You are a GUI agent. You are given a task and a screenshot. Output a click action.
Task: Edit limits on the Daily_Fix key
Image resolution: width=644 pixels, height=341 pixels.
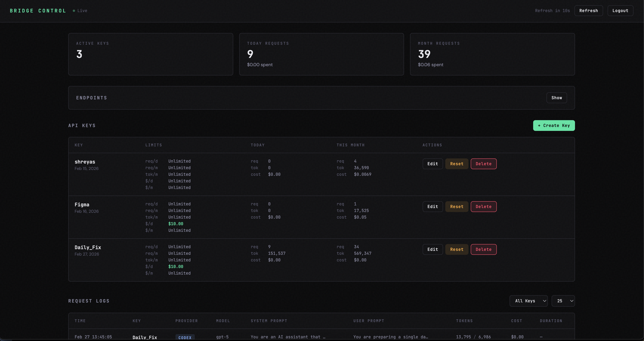coord(432,249)
